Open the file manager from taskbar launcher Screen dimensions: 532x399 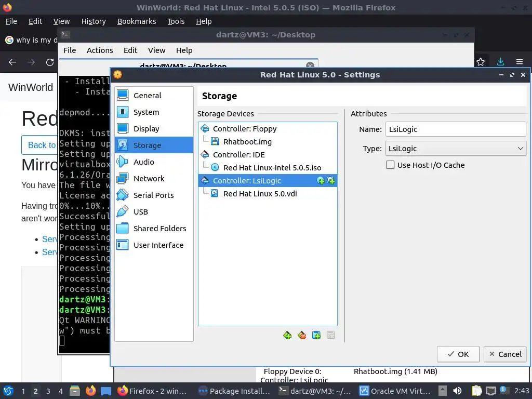tap(75, 391)
